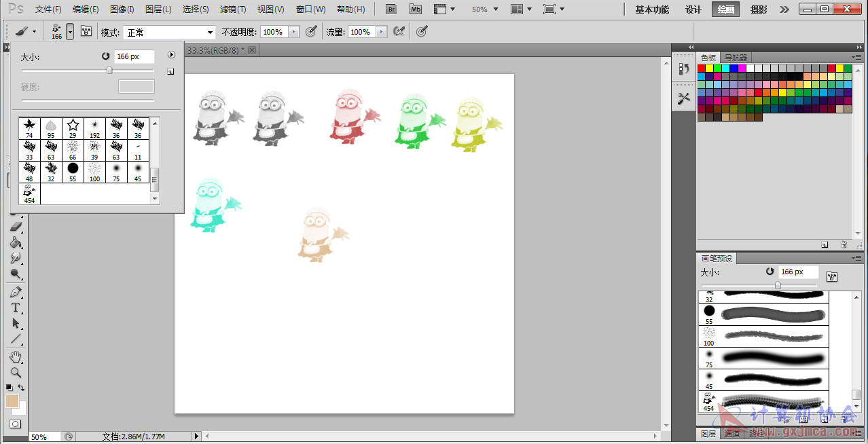Click the foreground color swatch

pyautogui.click(x=12, y=401)
